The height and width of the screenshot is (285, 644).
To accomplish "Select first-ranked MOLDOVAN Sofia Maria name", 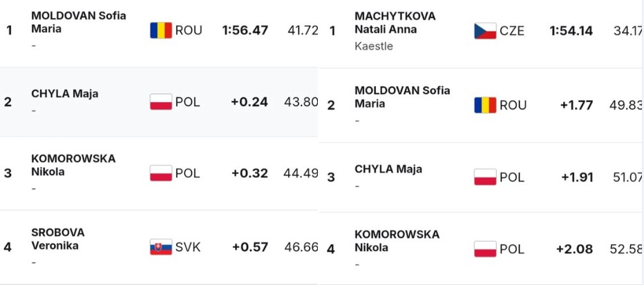I will [78, 22].
